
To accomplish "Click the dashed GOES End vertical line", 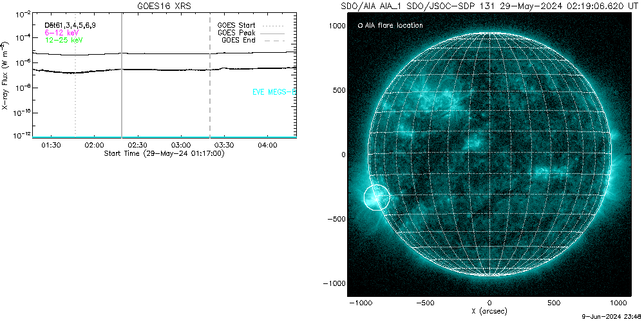I will coord(210,75).
